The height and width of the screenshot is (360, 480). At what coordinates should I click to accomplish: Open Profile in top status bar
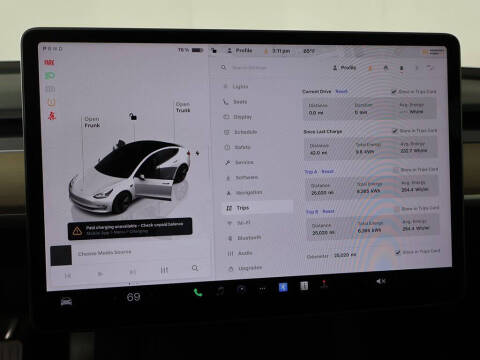click(240, 50)
